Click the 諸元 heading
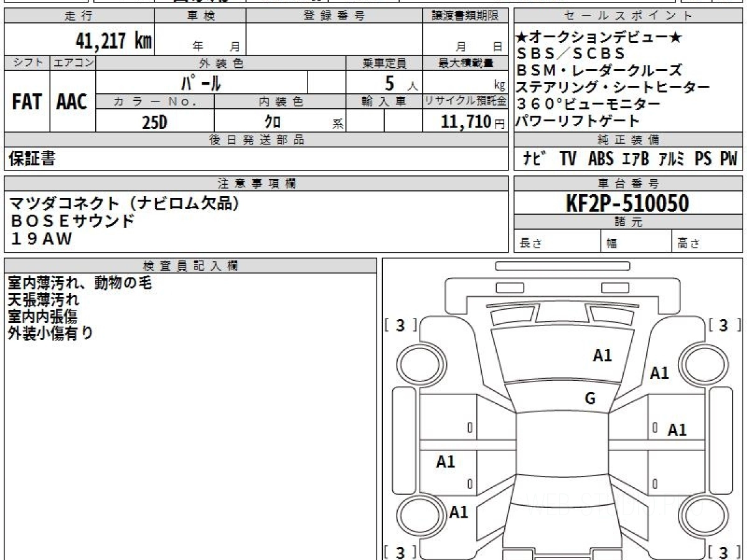The image size is (747, 560). coord(628,222)
